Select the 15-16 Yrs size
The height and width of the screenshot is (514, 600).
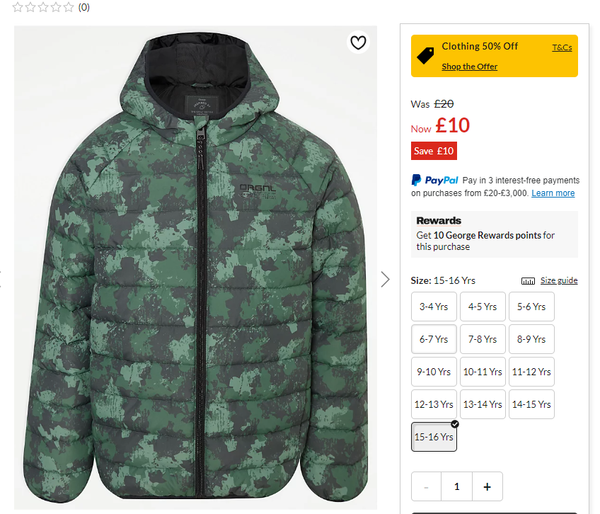pyautogui.click(x=434, y=437)
